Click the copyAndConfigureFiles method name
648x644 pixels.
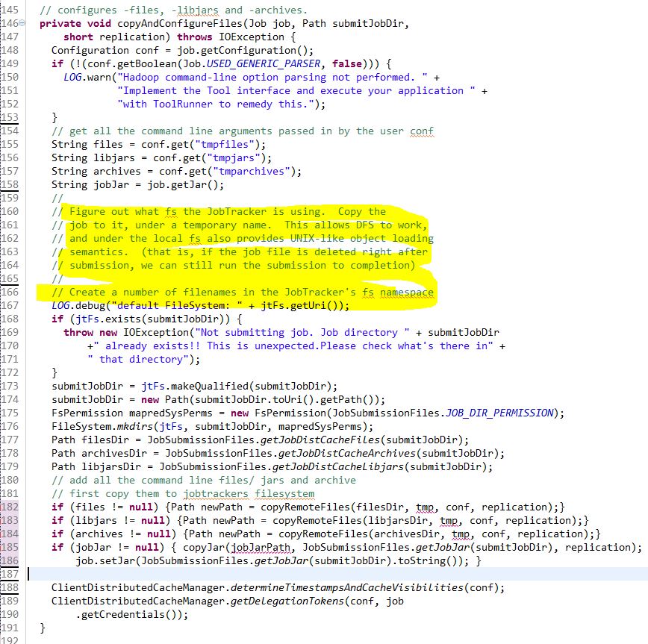pyautogui.click(x=171, y=23)
